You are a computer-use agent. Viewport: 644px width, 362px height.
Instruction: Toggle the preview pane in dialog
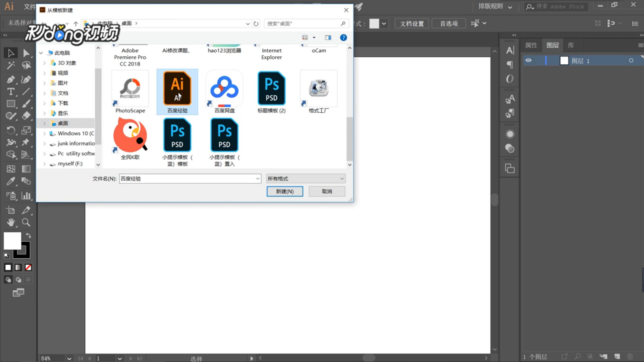coord(328,38)
